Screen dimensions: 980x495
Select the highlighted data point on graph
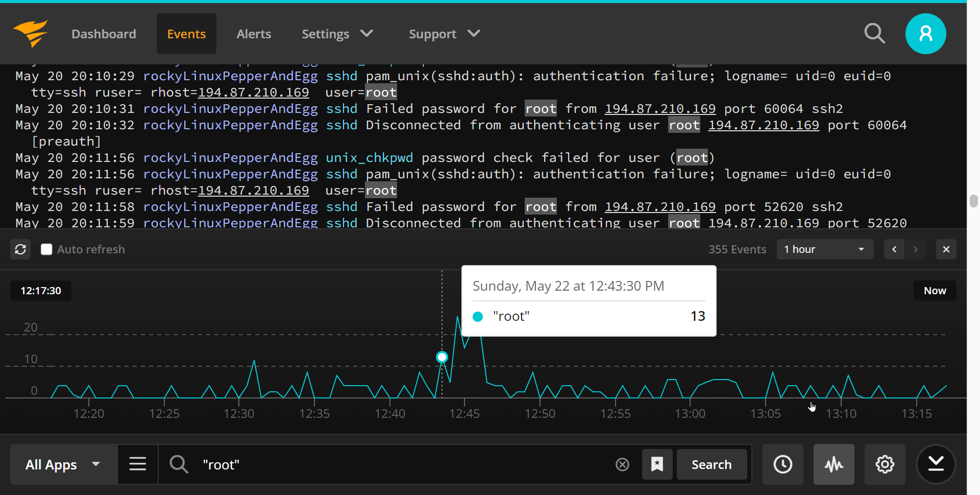pos(442,357)
